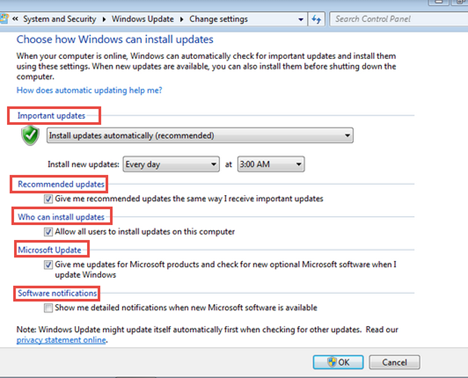Viewport: 468px width, 378px height.
Task: Click the back chevrons in breadcrumb
Action: tap(15, 19)
